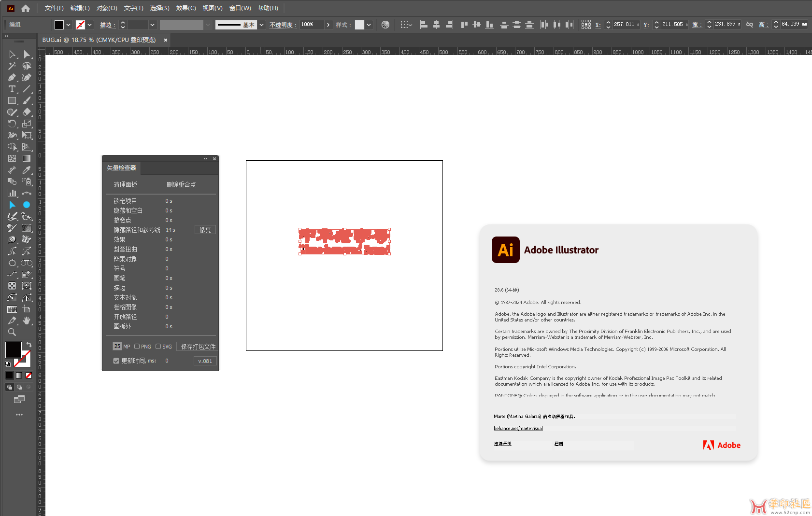Click the 修复 button
This screenshot has height=516, width=812.
(205, 230)
